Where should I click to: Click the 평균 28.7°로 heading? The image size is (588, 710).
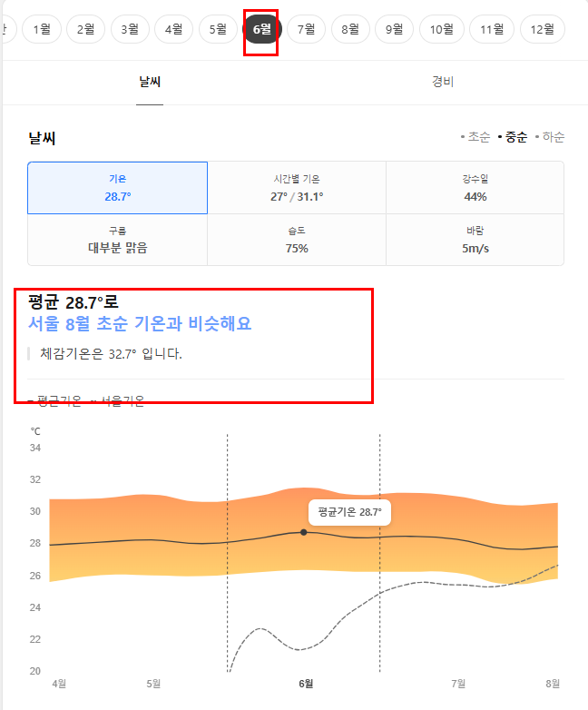73,302
